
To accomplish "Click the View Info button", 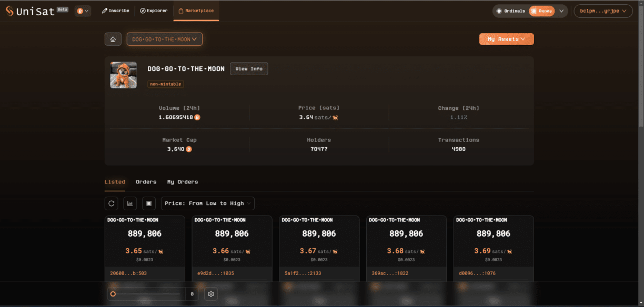I will (248, 68).
